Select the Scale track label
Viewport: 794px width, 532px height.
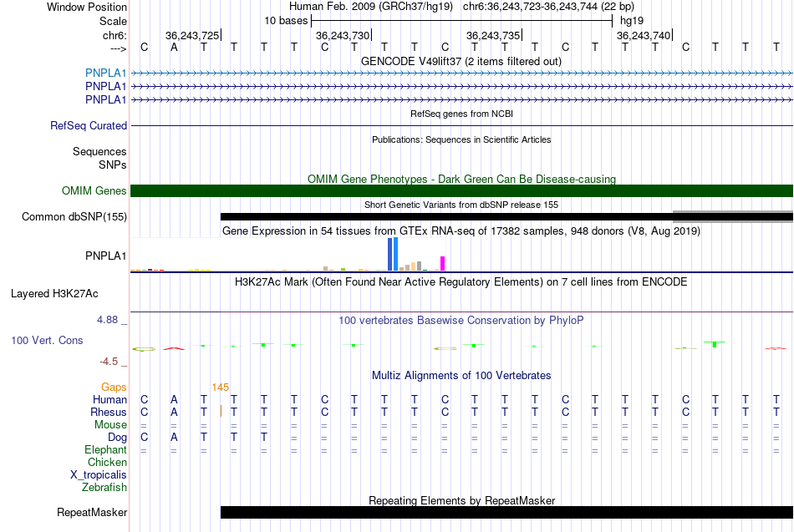pyautogui.click(x=113, y=21)
